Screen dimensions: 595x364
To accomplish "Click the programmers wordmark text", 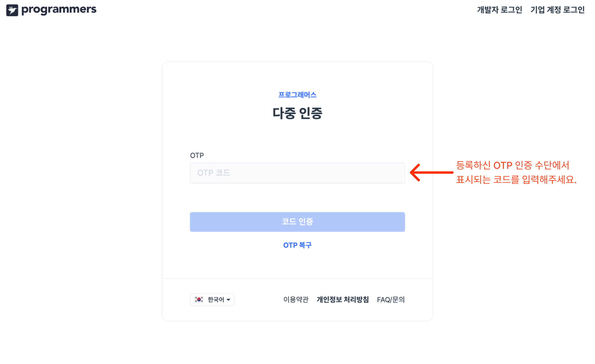I will [x=59, y=10].
